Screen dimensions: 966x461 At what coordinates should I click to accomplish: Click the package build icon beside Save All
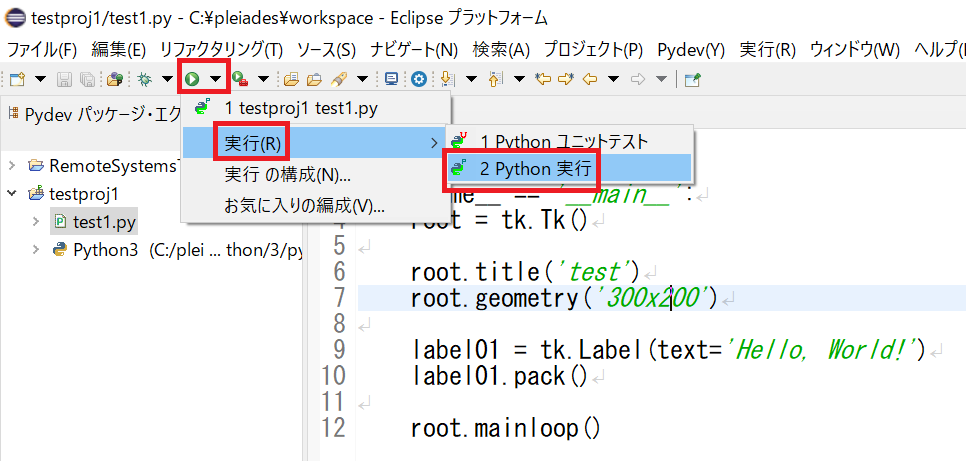[x=114, y=79]
